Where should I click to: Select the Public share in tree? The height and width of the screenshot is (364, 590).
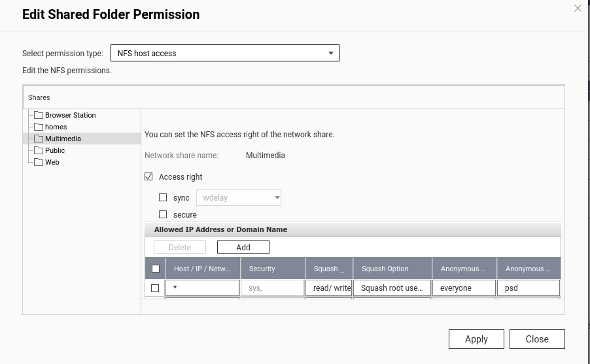(x=55, y=150)
